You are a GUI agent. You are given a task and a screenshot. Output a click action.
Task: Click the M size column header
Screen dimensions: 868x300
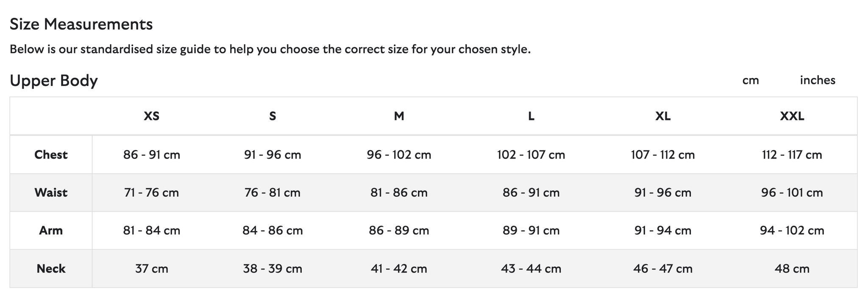[399, 116]
